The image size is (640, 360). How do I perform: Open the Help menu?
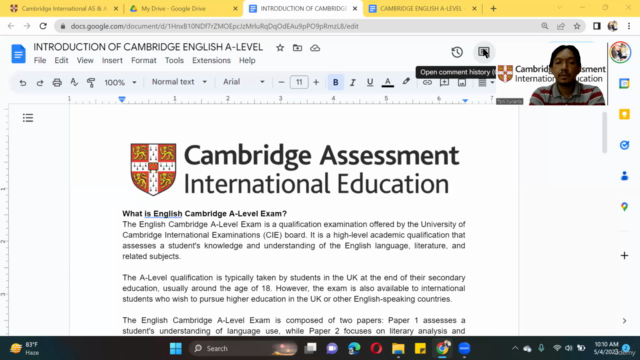247,60
